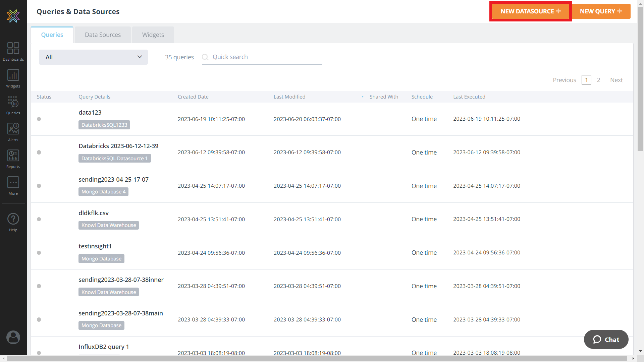Click NEW QUERY button
Image resolution: width=644 pixels, height=362 pixels.
click(601, 11)
